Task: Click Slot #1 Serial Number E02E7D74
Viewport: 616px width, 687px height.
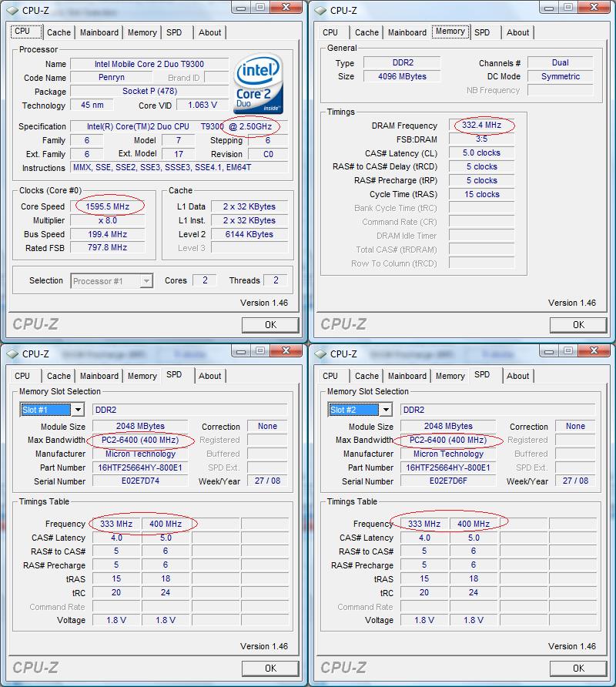Action: coord(140,481)
